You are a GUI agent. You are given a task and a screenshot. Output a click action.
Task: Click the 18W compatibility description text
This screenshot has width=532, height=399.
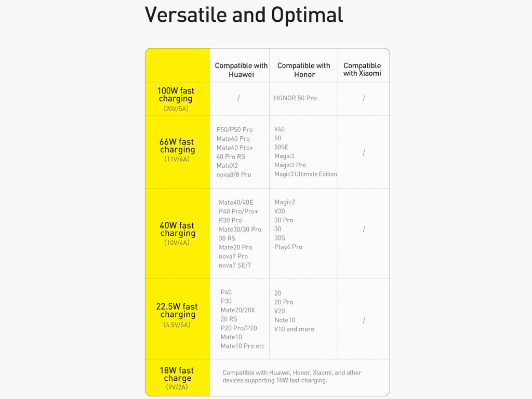(x=291, y=377)
